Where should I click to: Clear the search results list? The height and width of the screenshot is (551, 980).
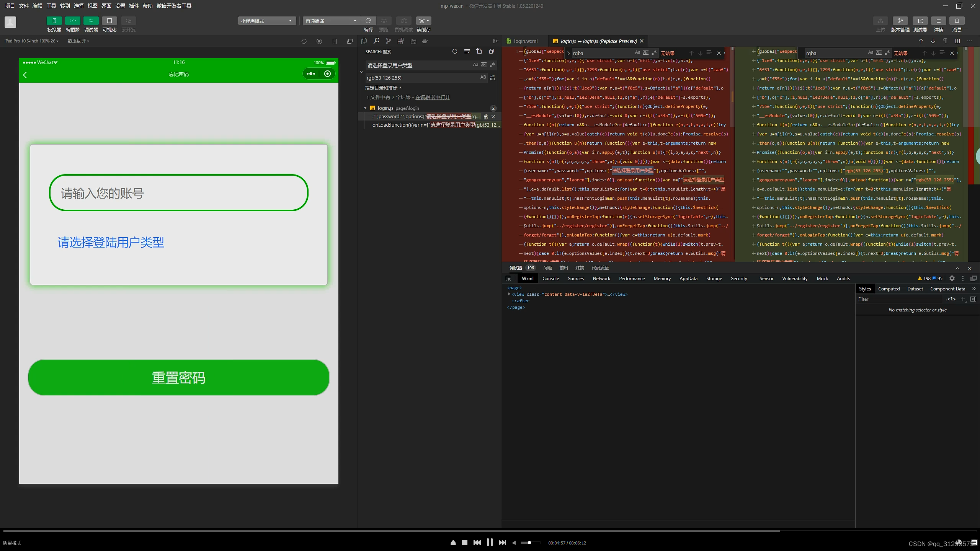(467, 51)
